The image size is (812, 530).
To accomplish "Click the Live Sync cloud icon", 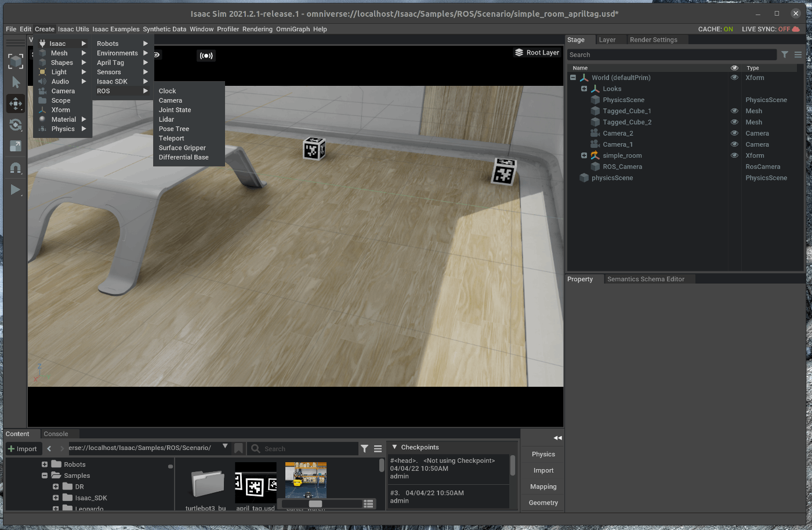I will click(796, 29).
